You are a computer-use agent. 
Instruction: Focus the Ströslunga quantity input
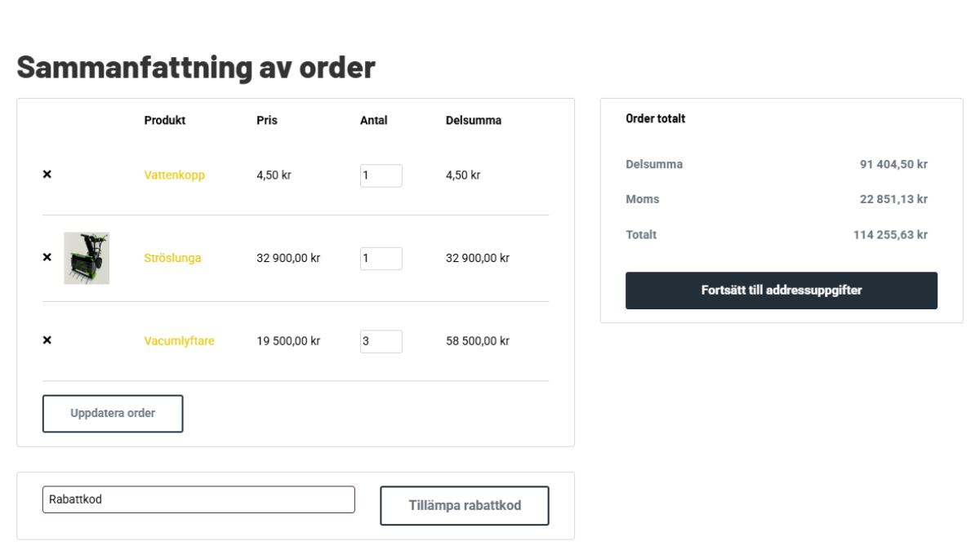point(381,258)
